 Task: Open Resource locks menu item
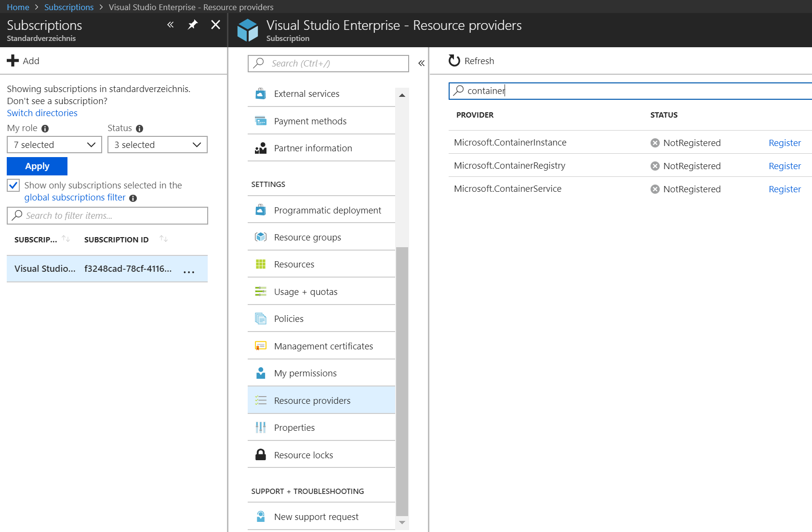coord(321,455)
